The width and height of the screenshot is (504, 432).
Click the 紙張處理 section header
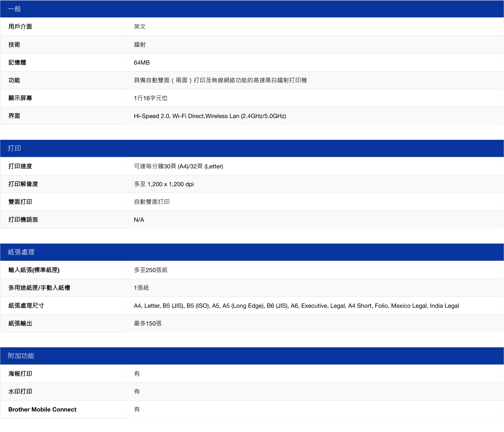pyautogui.click(x=21, y=252)
